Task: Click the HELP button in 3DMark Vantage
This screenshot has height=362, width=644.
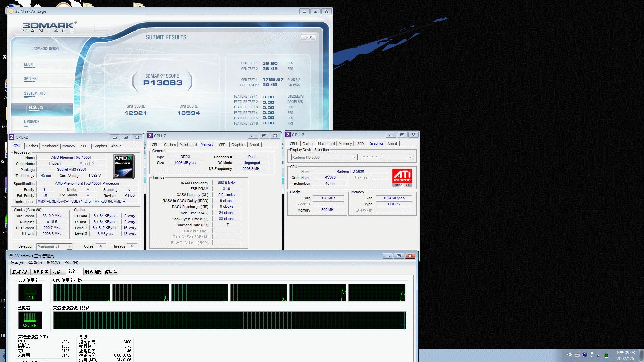Action: 308,37
